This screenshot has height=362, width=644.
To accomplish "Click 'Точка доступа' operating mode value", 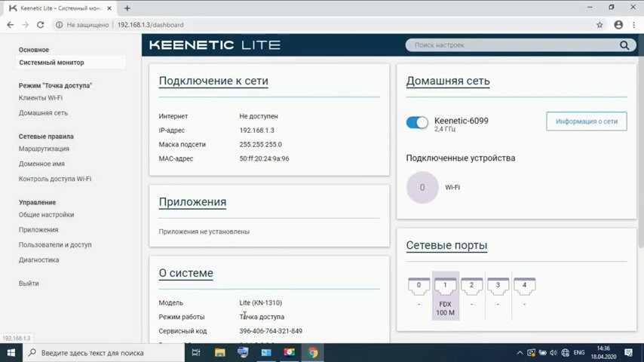I will (x=262, y=317).
